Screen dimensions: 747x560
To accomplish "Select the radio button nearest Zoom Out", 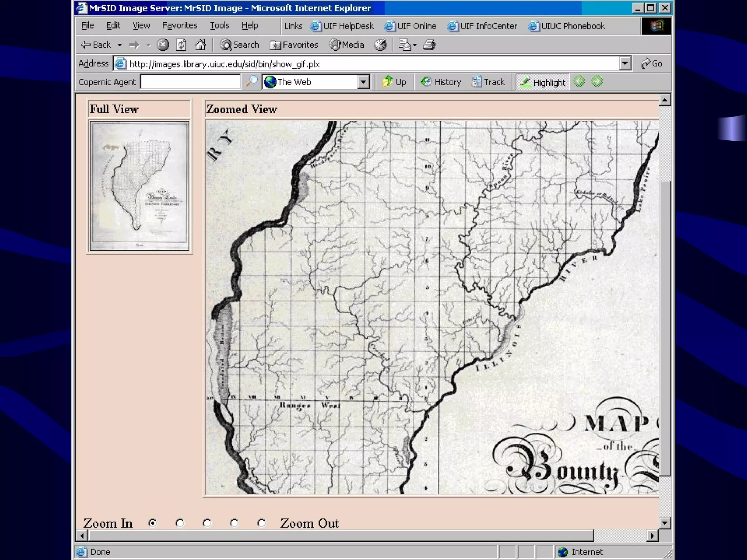I will click(x=262, y=523).
